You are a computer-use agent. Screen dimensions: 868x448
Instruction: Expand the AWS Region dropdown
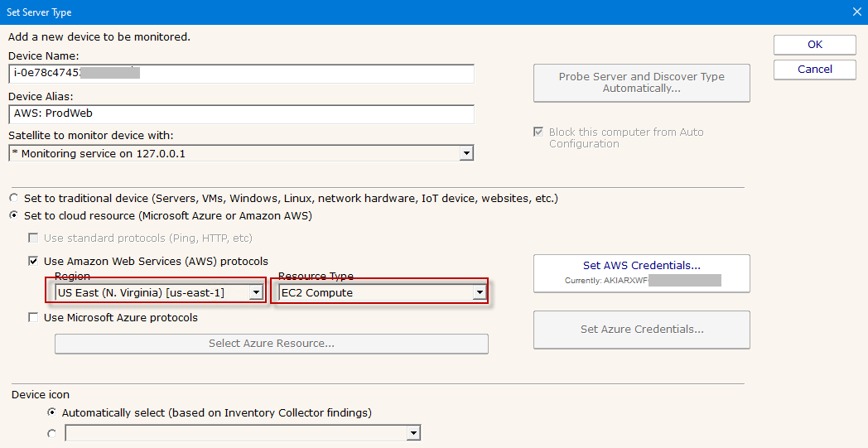coord(256,292)
